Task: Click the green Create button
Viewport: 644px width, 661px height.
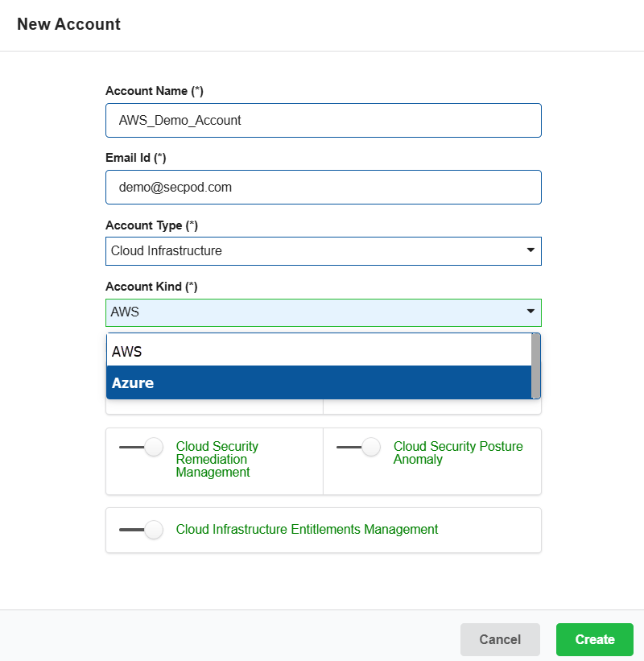Action: 595,639
